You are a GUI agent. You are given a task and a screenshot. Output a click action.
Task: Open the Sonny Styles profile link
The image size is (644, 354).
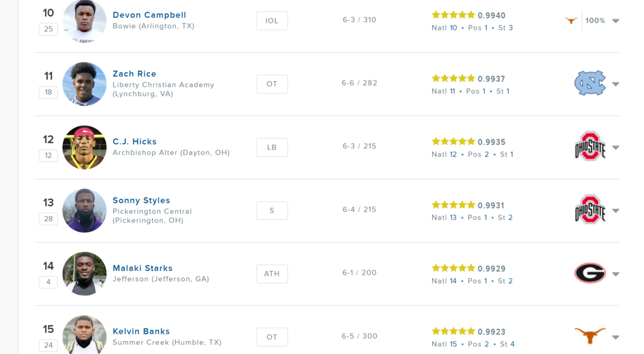coord(141,200)
